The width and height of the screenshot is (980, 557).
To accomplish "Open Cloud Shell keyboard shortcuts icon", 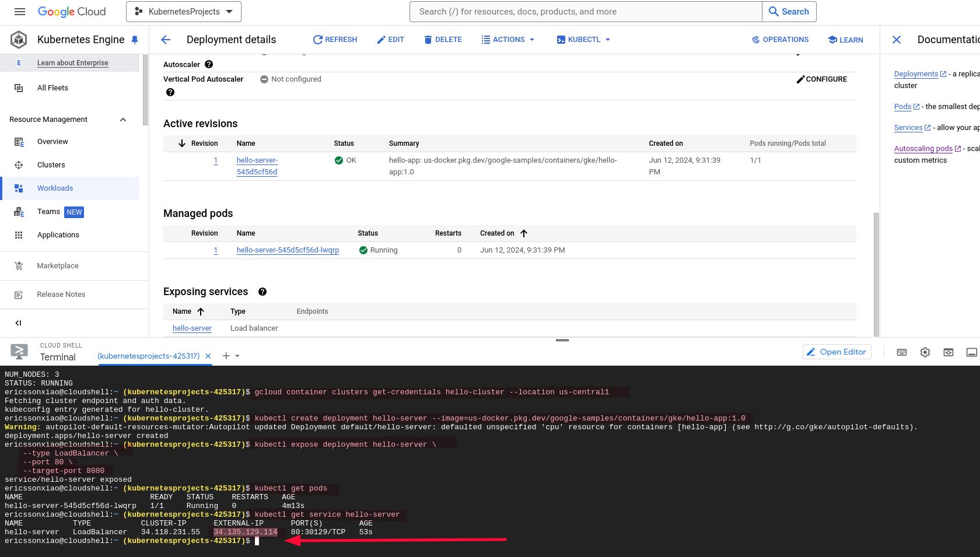I will tap(902, 352).
